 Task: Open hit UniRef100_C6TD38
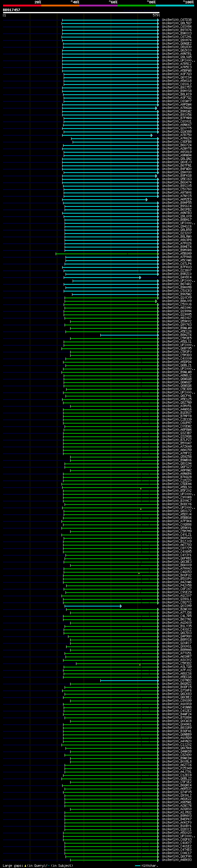click(x=177, y=20)
